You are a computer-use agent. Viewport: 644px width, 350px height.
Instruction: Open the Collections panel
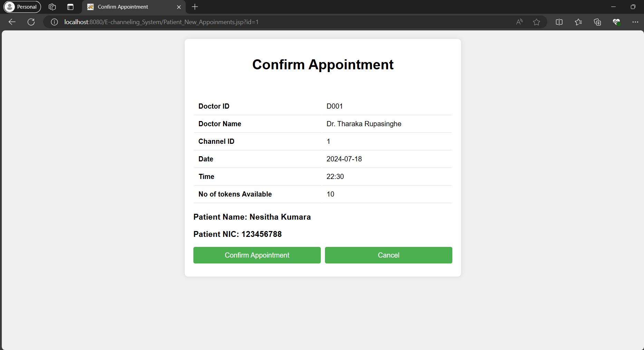(x=597, y=22)
